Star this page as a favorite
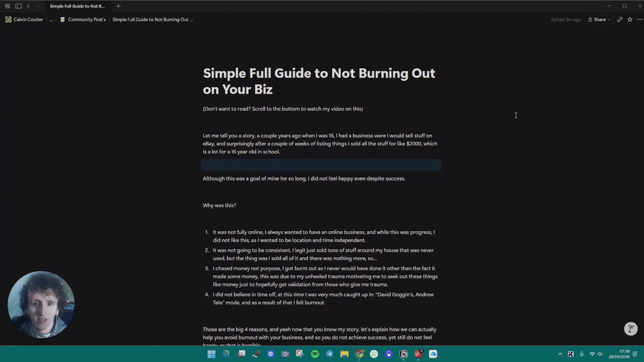The height and width of the screenshot is (362, 644). (630, 19)
